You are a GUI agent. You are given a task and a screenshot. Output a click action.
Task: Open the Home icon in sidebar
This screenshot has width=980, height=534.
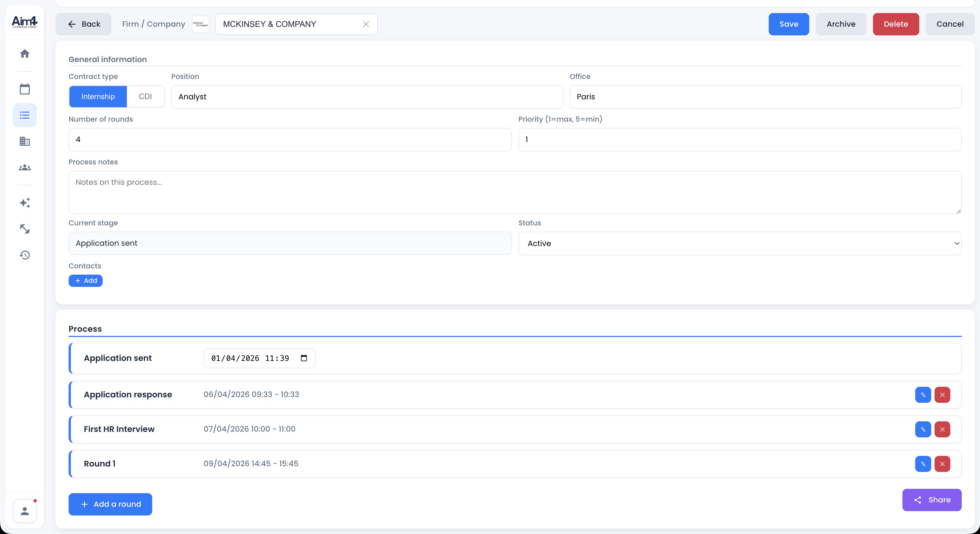click(25, 54)
